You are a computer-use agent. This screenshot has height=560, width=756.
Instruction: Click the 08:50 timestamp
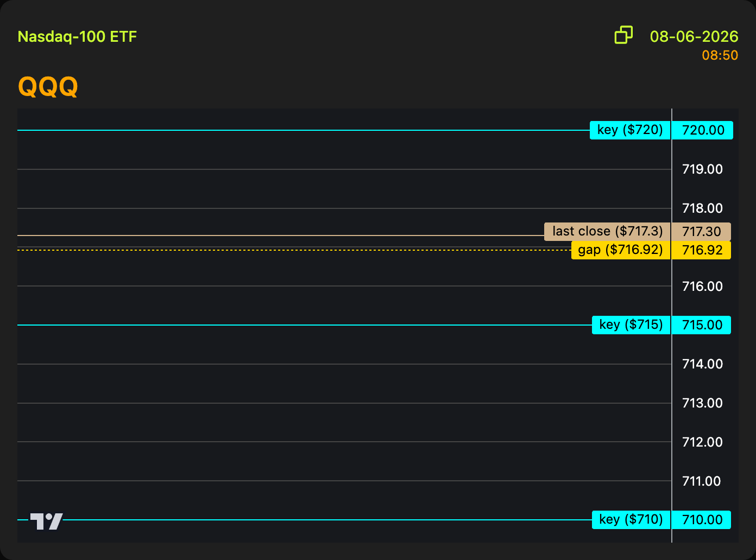tap(720, 55)
